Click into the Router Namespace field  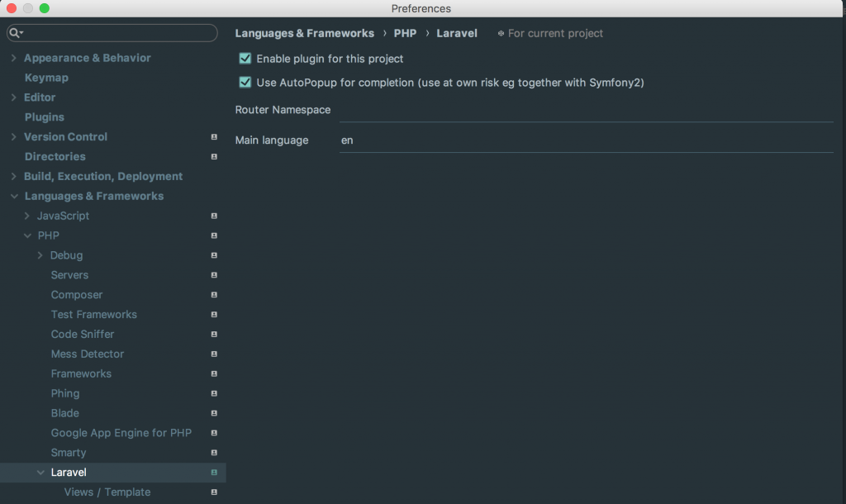585,110
